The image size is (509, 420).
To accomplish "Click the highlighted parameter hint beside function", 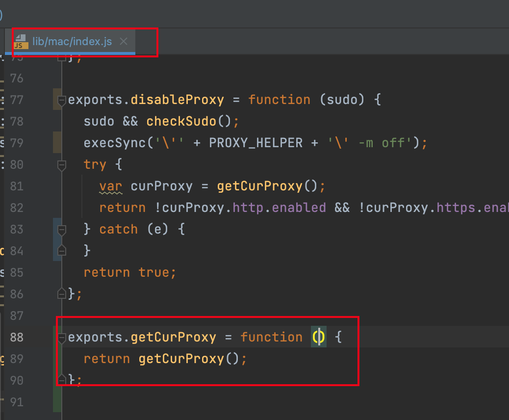I will [318, 337].
